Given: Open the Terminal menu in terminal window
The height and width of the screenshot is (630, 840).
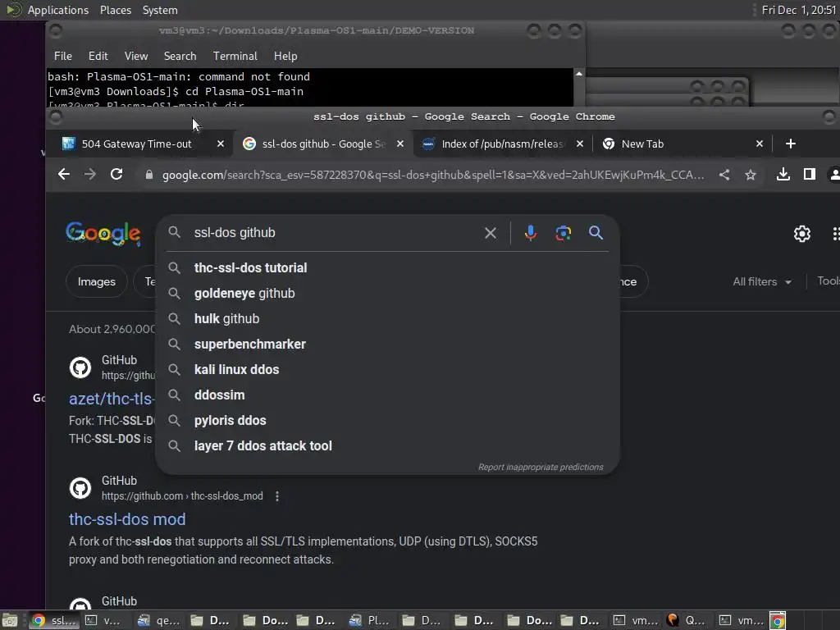Looking at the screenshot, I should point(235,56).
